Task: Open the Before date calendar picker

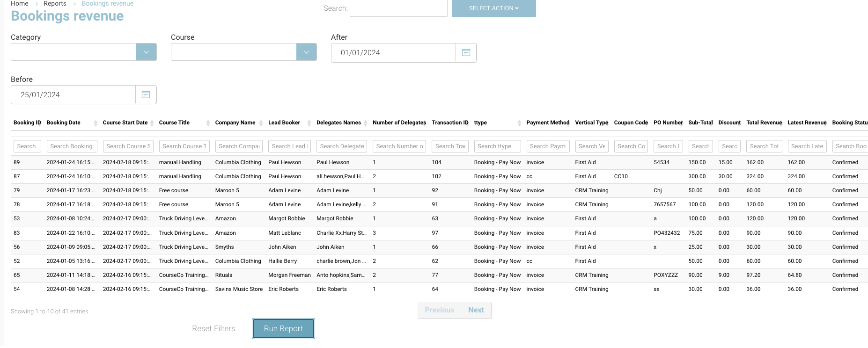Action: pos(146,95)
